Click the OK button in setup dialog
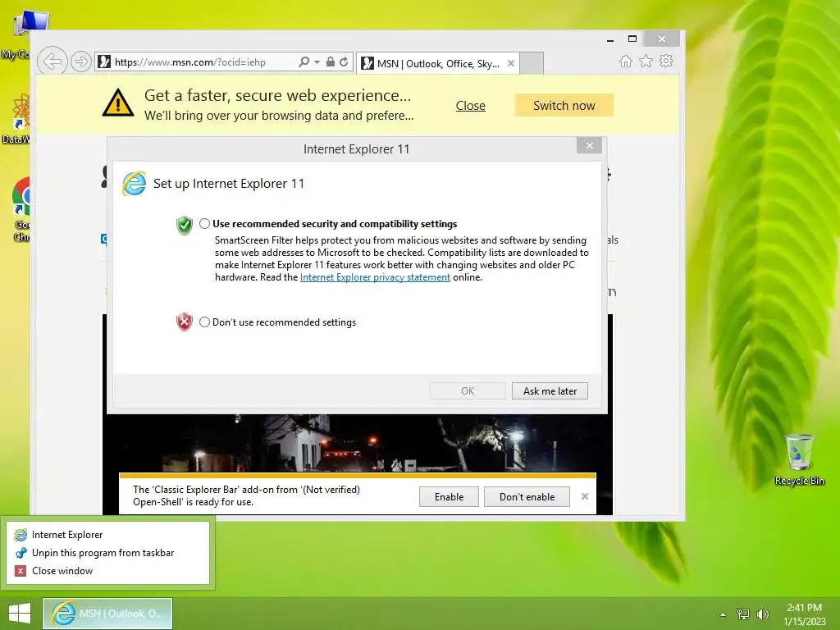Image resolution: width=840 pixels, height=630 pixels. 468,391
